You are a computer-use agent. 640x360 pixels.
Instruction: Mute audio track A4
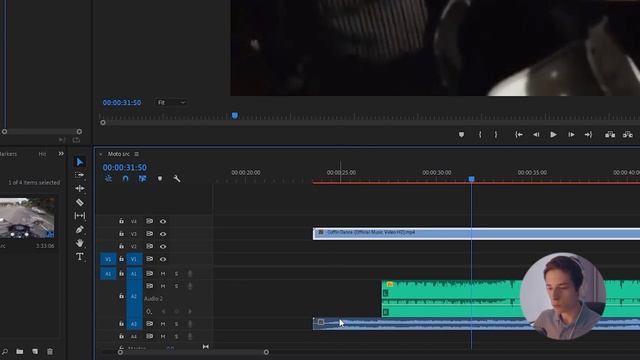(x=163, y=336)
